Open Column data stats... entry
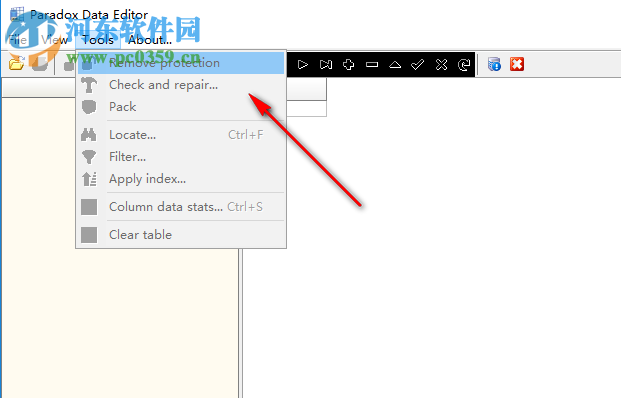 click(181, 207)
